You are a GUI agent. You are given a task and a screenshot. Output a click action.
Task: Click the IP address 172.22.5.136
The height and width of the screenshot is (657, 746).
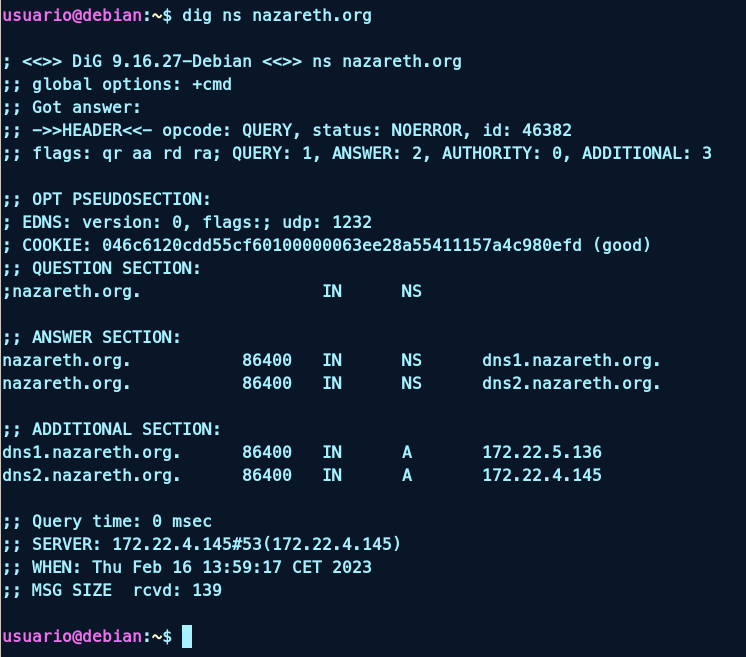542,452
